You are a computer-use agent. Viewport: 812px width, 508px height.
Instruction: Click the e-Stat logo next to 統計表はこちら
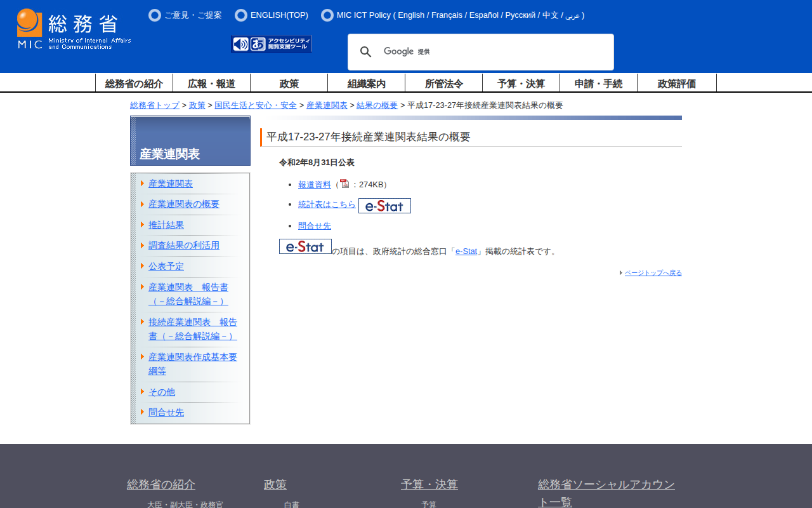pos(384,206)
